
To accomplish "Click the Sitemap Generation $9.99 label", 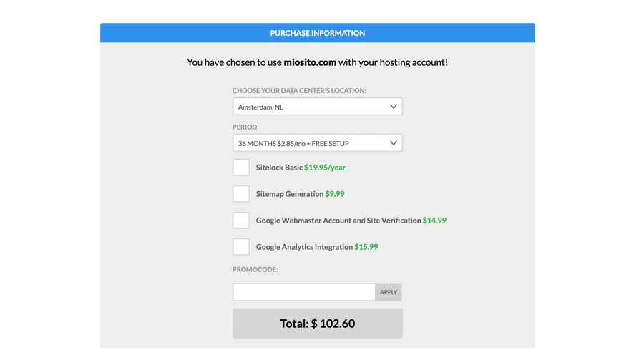I will pos(301,194).
